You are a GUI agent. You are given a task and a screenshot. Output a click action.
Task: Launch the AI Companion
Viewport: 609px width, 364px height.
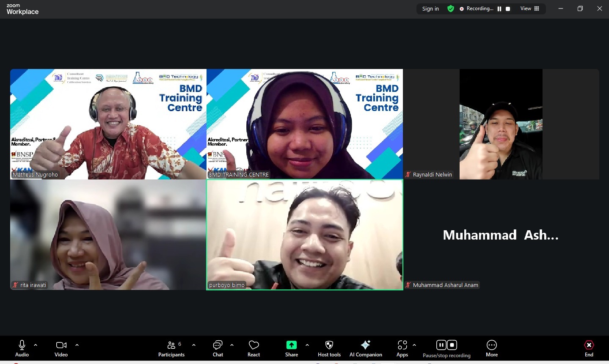(x=366, y=348)
